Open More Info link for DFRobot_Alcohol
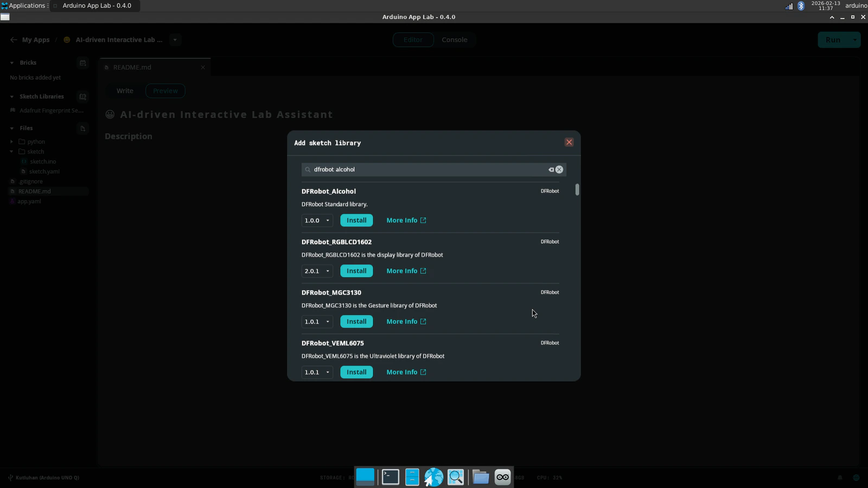Screen dimensions: 868x488 [x=406, y=220]
